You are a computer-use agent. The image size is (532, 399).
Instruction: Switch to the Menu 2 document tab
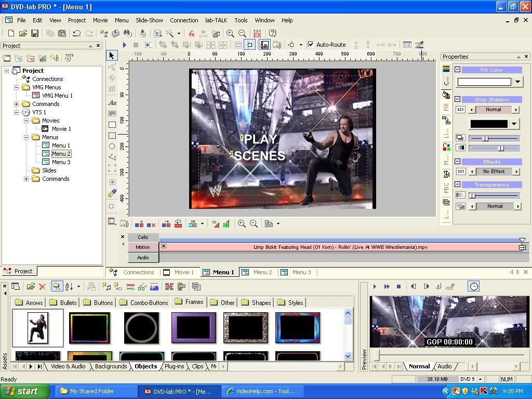pos(258,272)
